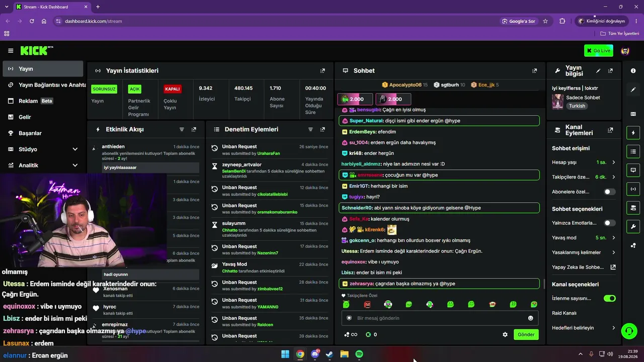Image resolution: width=644 pixels, height=362 pixels.
Task: Click Kimliğinizi doğrulayın profile button
Action: (601, 21)
